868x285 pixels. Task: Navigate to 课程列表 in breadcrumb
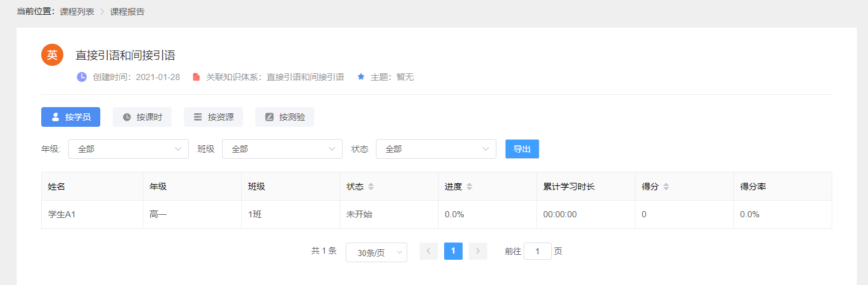click(77, 12)
